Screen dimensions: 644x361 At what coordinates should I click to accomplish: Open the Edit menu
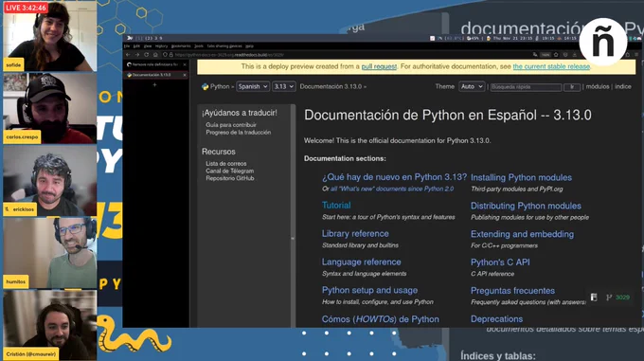[136, 46]
